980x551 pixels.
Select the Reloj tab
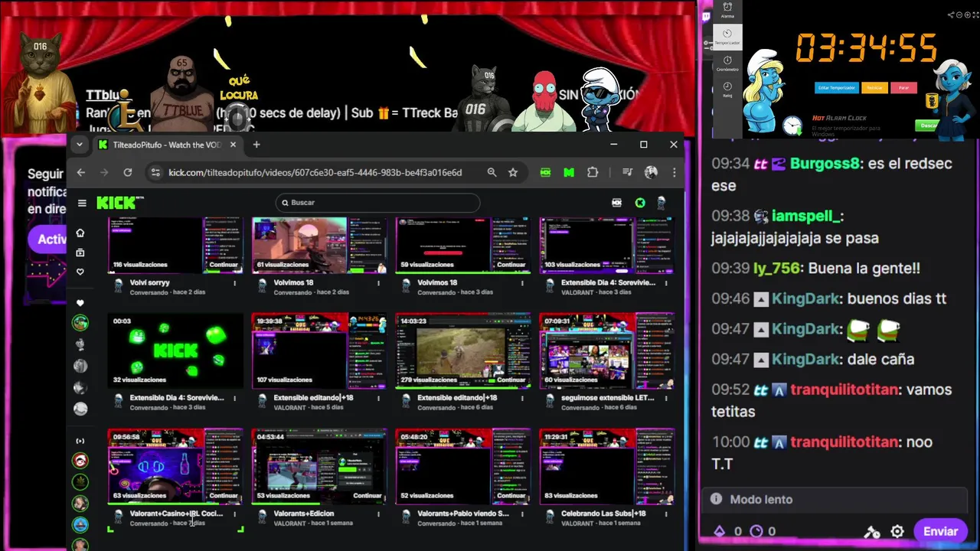coord(727,90)
